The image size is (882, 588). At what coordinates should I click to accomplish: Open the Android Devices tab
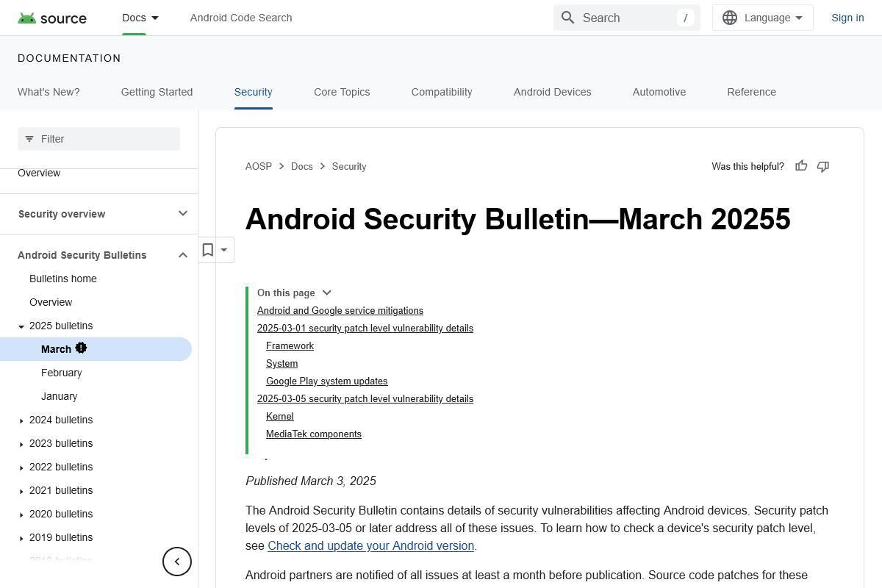pos(553,92)
